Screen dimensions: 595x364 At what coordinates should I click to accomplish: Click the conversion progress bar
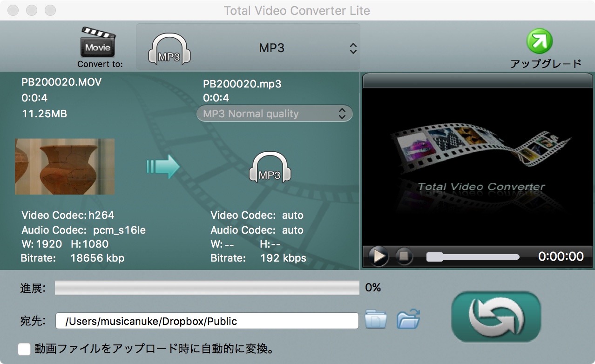(207, 288)
